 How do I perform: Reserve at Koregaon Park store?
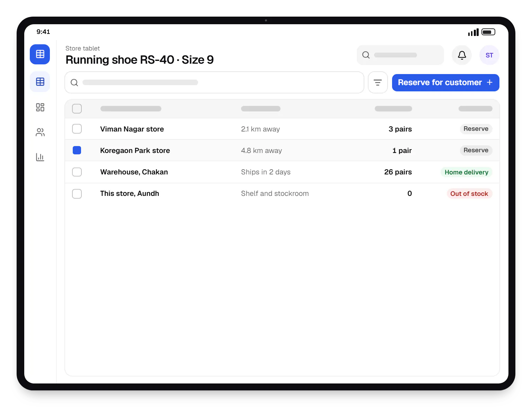pyautogui.click(x=476, y=150)
